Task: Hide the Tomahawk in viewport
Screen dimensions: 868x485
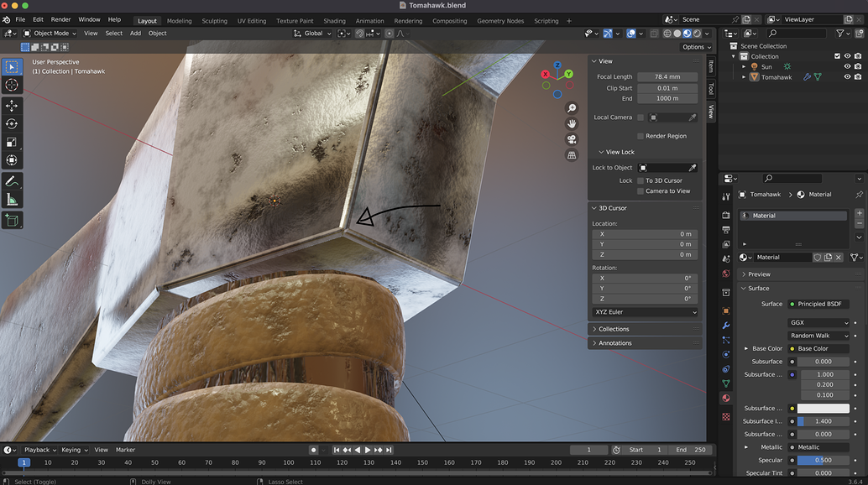Action: (847, 77)
